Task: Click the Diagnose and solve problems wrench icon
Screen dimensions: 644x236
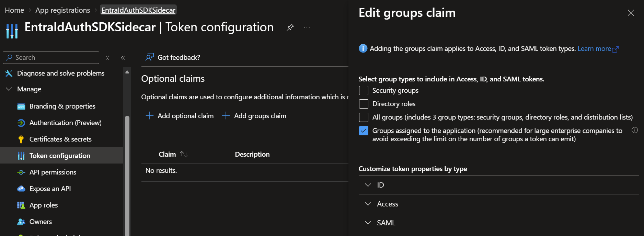Action: [x=9, y=73]
